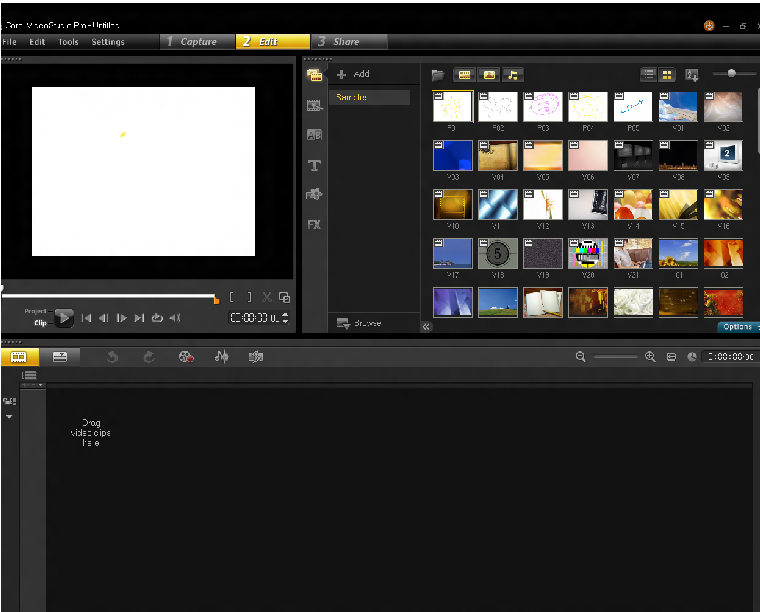The image size is (760, 612).
Task: Click the preview timecode field
Action: pyautogui.click(x=255, y=318)
